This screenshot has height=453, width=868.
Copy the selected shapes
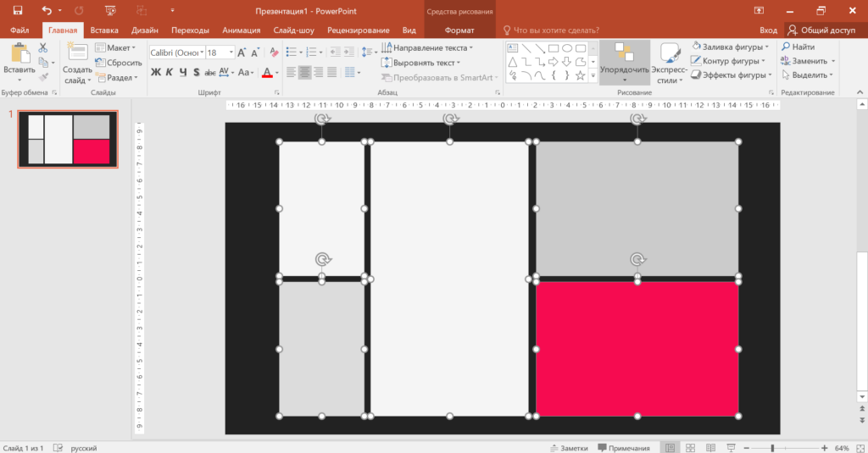(x=43, y=63)
